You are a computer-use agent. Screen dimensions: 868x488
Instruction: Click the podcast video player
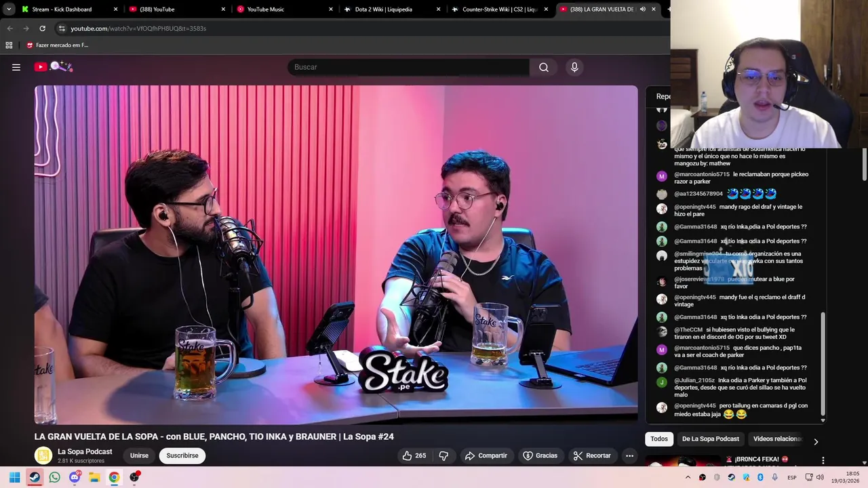pos(336,255)
